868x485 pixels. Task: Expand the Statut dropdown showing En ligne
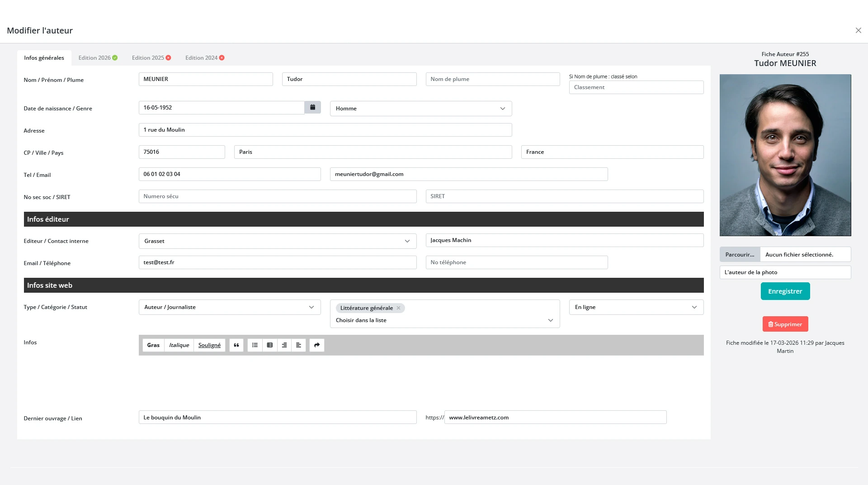click(636, 307)
